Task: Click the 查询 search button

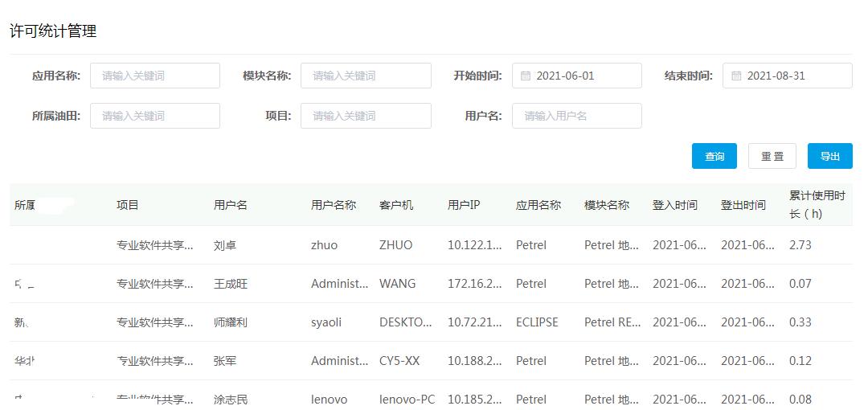Action: coord(714,156)
